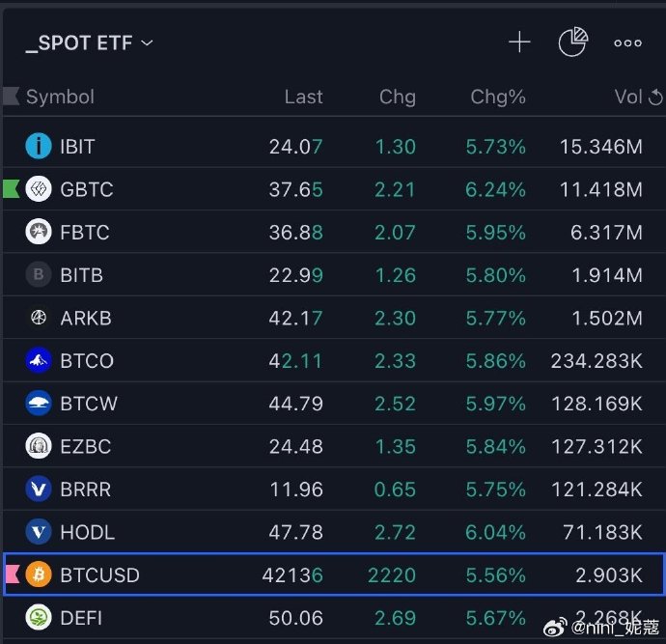Click the GBTC logo icon
The image size is (666, 644).
pos(39,188)
